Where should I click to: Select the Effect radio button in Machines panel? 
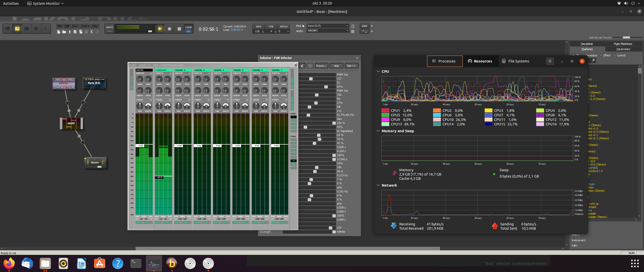(x=601, y=55)
